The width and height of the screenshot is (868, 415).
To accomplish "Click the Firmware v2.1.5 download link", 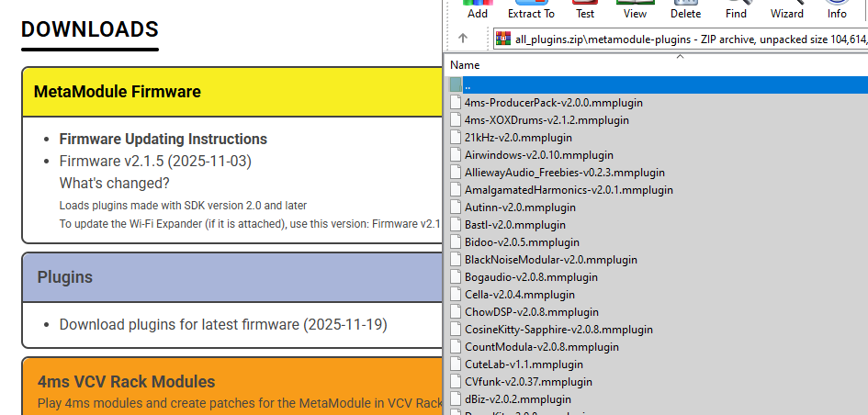I will point(155,162).
